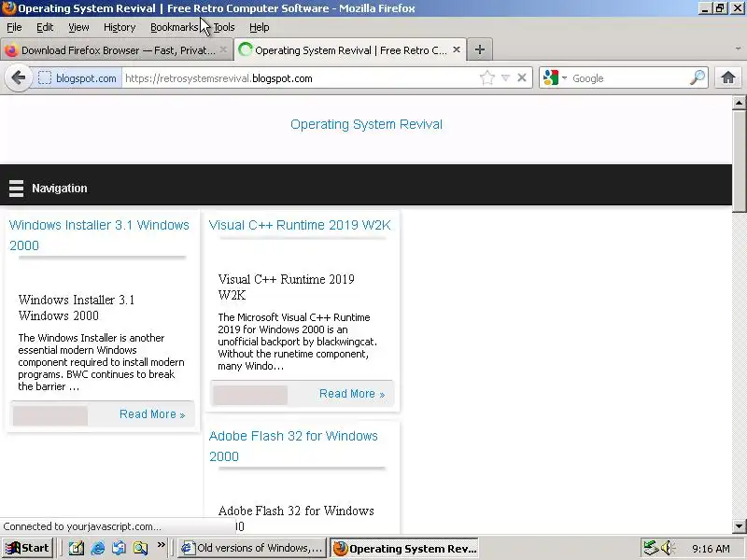The image size is (747, 560).
Task: Open the Tools menu
Action: click(x=224, y=27)
